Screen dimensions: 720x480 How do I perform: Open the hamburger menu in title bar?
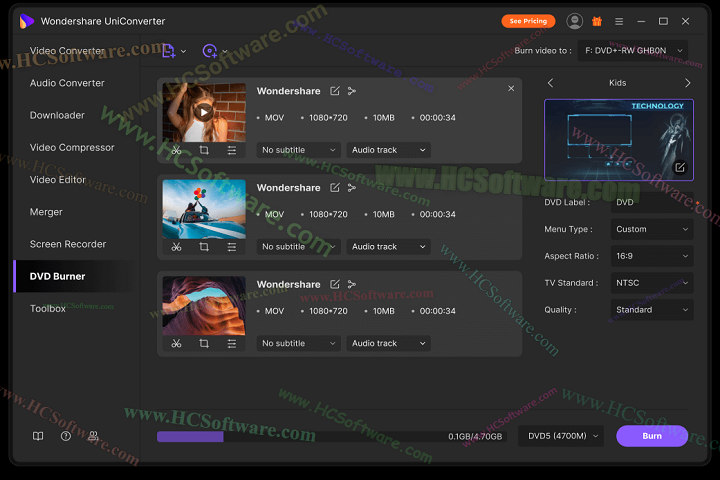619,21
